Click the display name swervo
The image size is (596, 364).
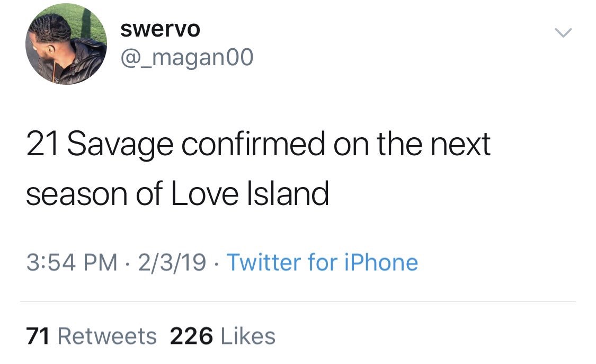pos(160,29)
